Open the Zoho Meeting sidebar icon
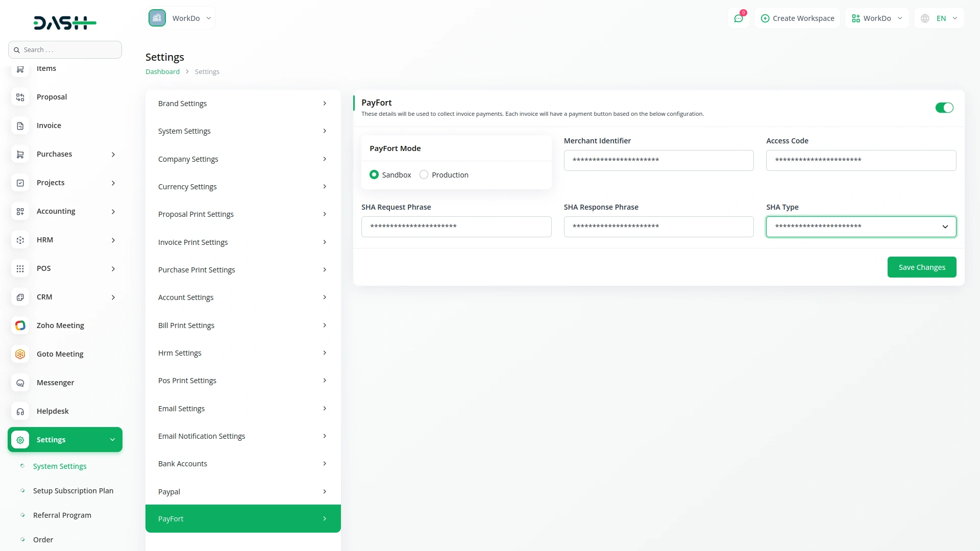The height and width of the screenshot is (551, 980). coord(20,325)
